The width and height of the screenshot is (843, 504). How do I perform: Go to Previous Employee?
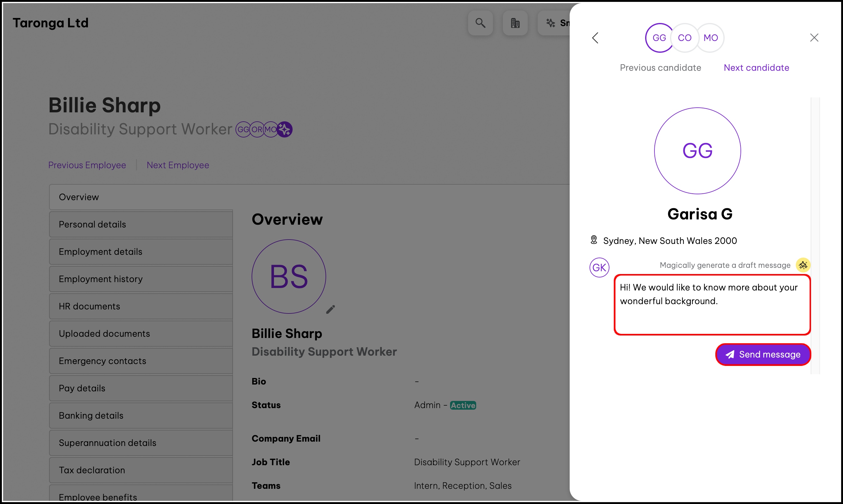pos(87,165)
